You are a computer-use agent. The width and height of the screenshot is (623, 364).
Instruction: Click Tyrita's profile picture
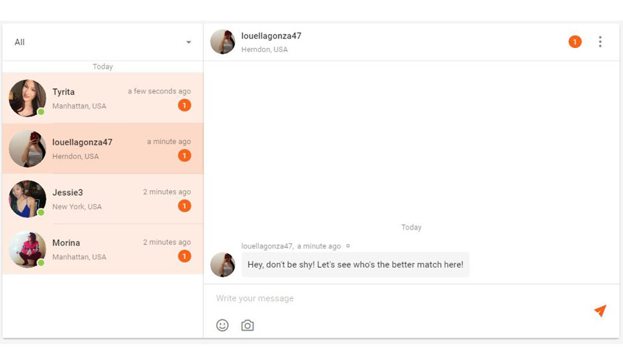[x=27, y=98]
